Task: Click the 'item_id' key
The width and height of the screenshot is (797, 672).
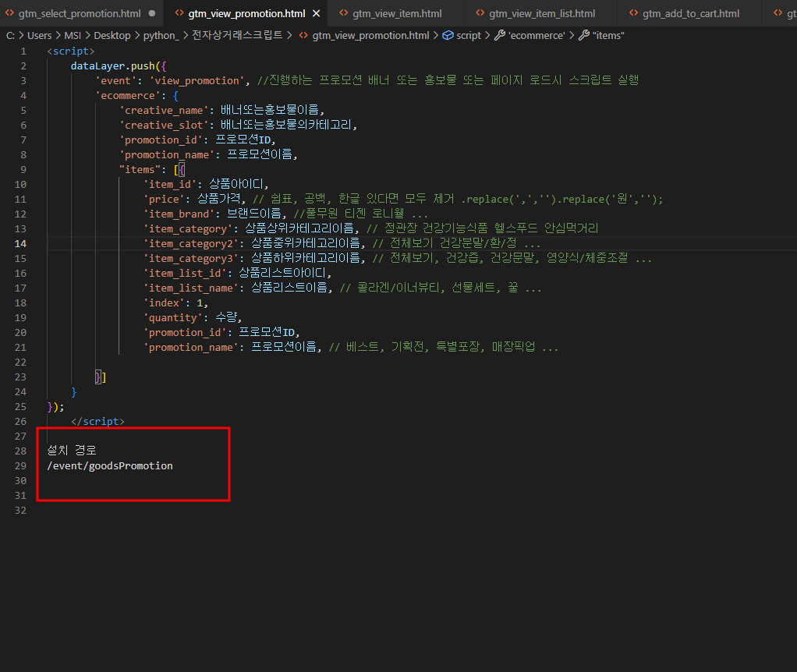Action: pos(170,185)
